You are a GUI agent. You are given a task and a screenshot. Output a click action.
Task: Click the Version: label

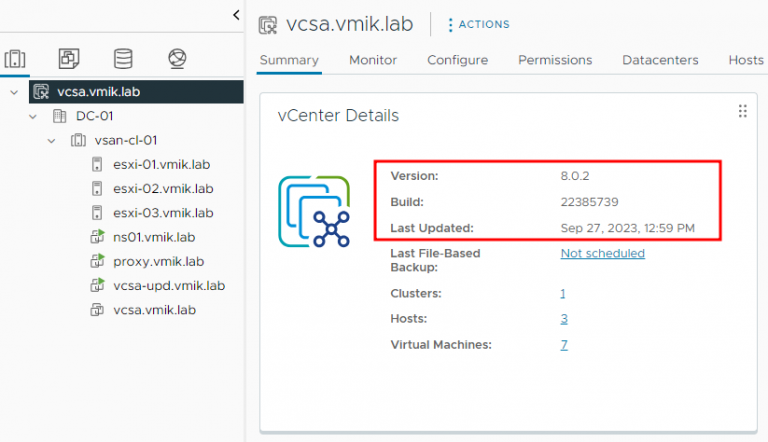tap(414, 176)
